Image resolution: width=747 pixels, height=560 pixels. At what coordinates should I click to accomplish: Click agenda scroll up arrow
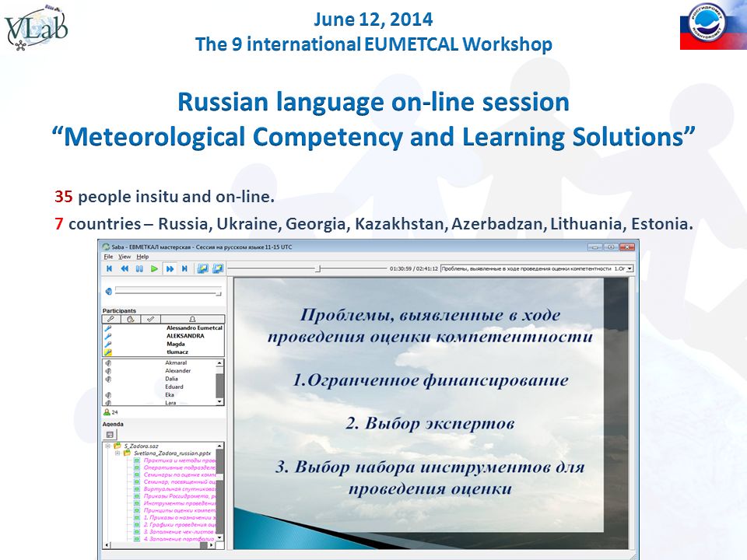point(219,446)
